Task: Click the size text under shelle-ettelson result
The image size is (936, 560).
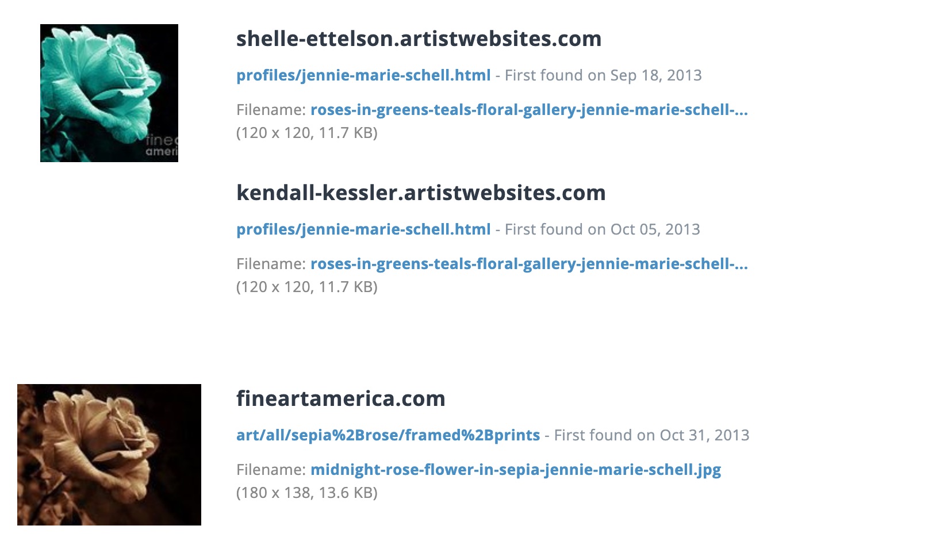Action: coord(307,133)
